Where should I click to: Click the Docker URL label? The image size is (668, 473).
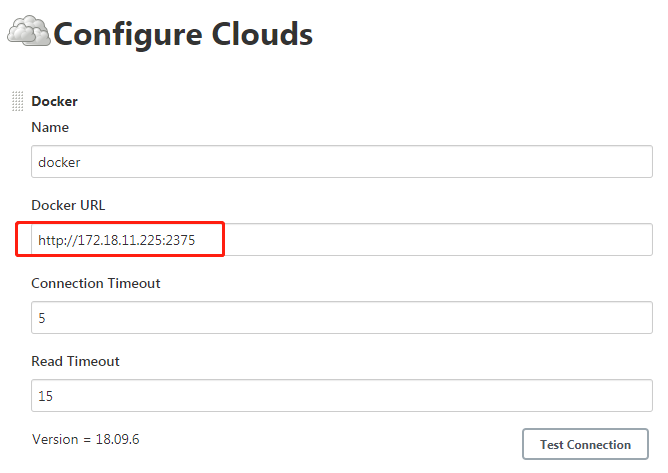68,205
